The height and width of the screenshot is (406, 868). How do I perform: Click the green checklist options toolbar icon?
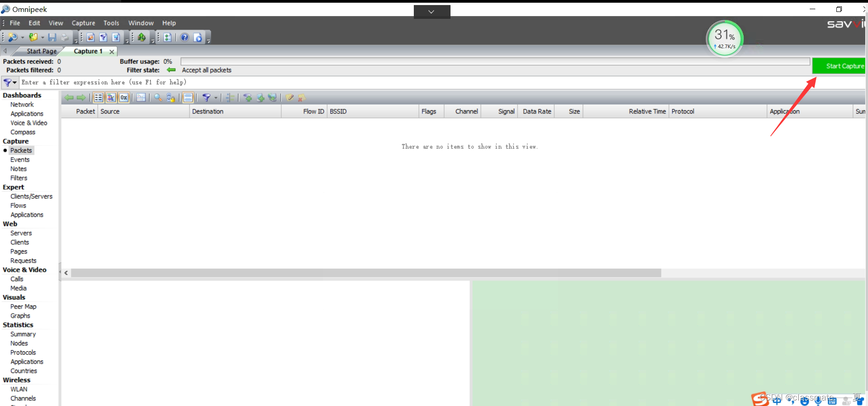pos(167,37)
